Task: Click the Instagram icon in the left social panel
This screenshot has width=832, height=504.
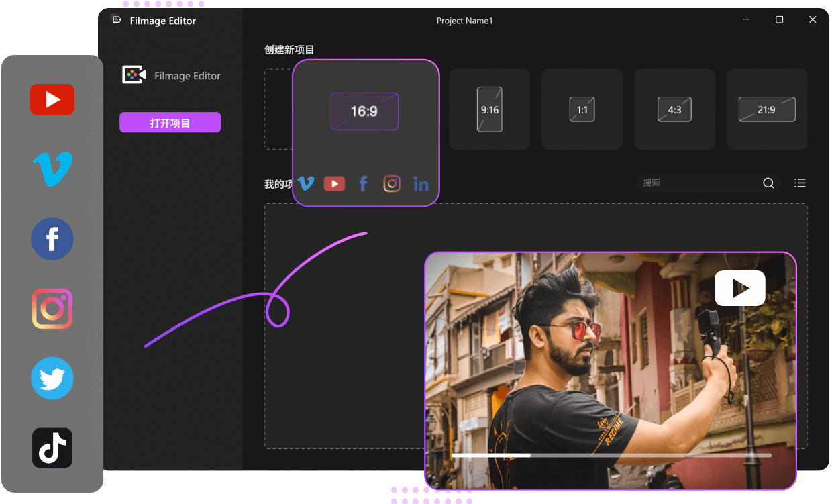Action: (52, 309)
